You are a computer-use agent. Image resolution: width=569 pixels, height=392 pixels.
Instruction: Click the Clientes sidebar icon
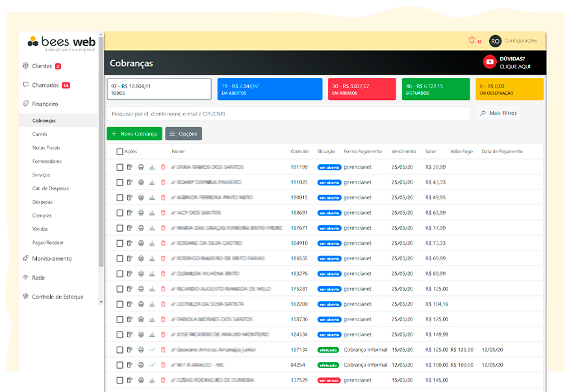pos(25,66)
